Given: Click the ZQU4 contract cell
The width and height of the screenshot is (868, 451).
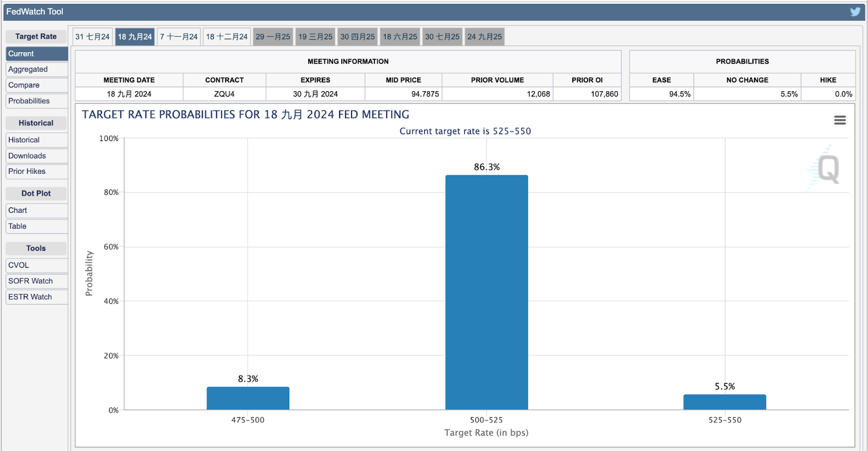Looking at the screenshot, I should click(x=225, y=94).
